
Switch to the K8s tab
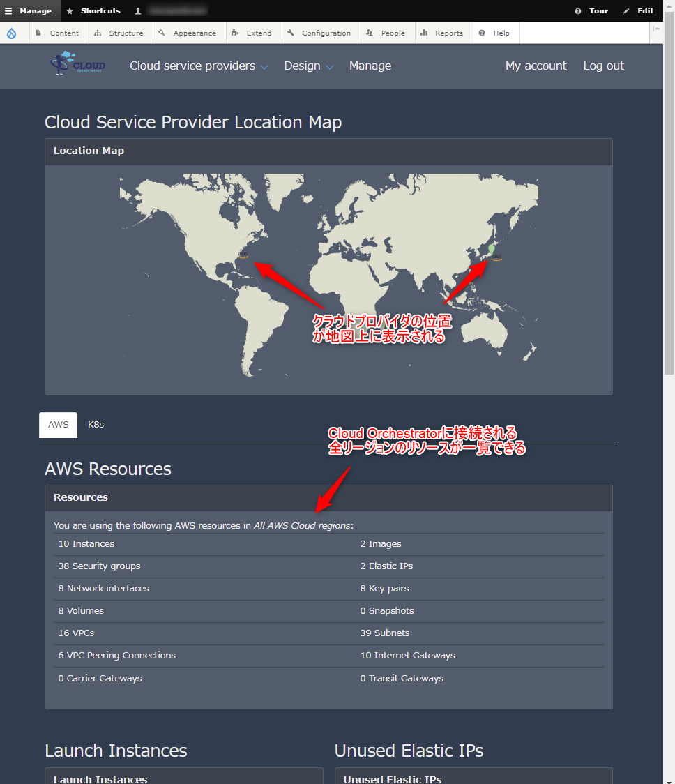96,425
